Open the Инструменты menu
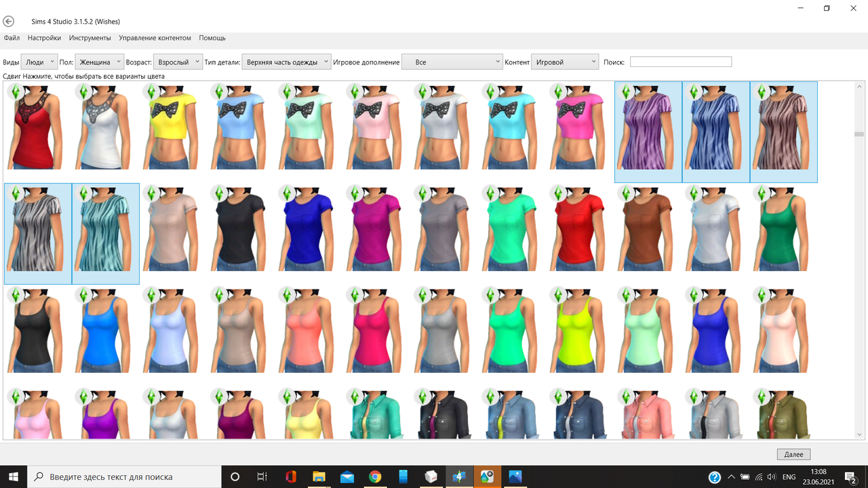 (90, 38)
